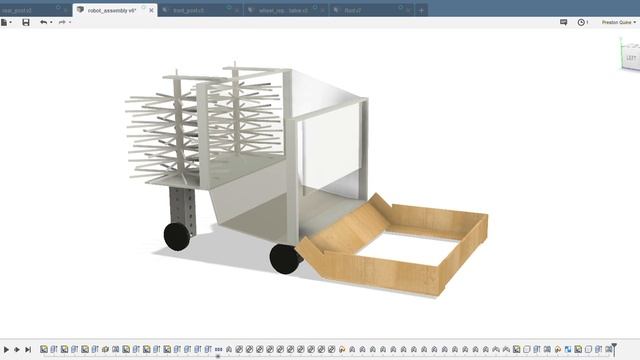This screenshot has height=360, width=640.
Task: Select the front black wheel on model
Action: [x=284, y=259]
